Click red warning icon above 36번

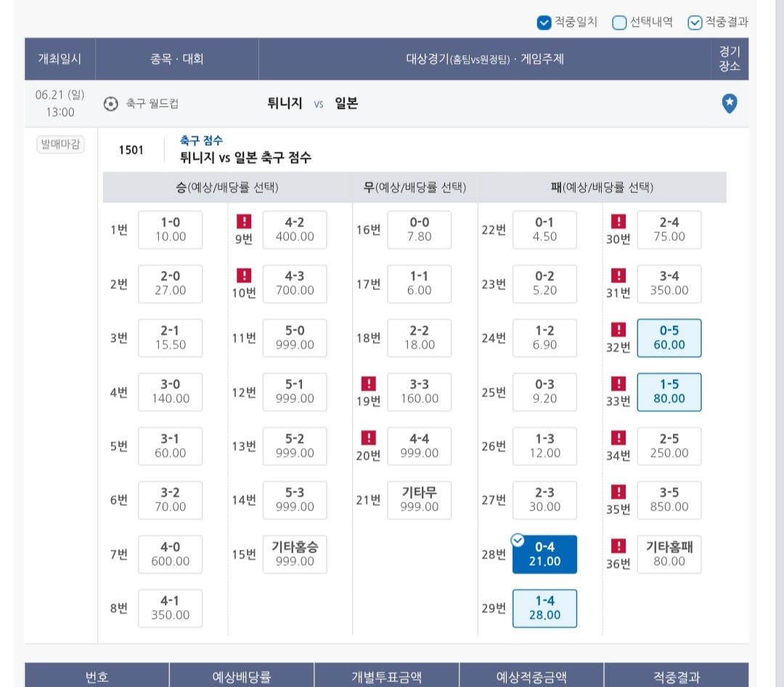point(618,545)
